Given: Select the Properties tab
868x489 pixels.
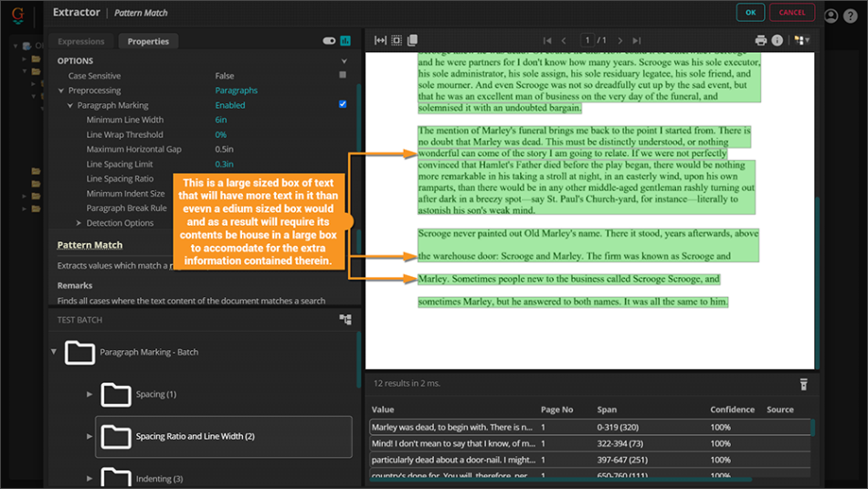Looking at the screenshot, I should click(148, 41).
